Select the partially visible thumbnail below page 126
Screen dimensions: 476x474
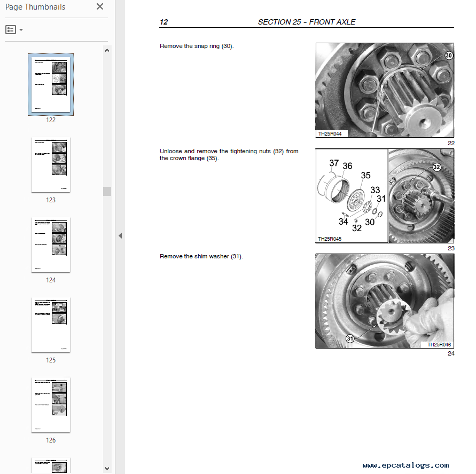pyautogui.click(x=51, y=465)
